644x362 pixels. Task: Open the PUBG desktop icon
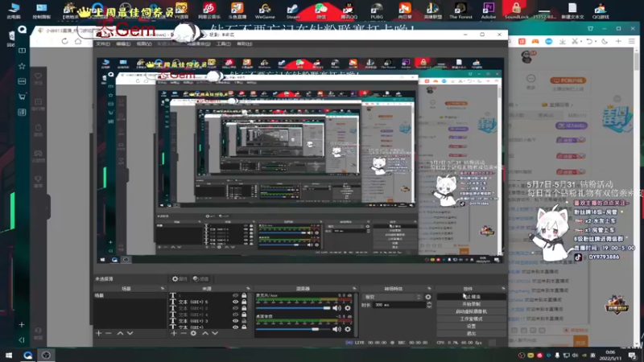click(x=377, y=10)
